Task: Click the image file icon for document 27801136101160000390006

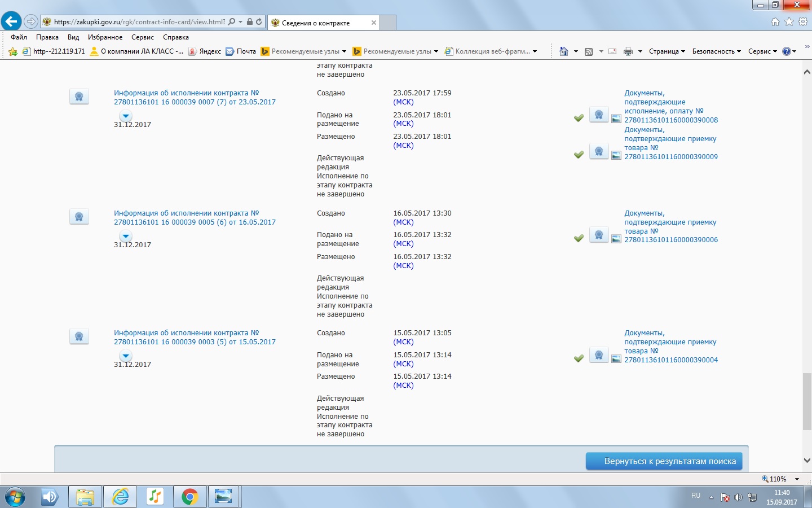Action: pos(616,239)
